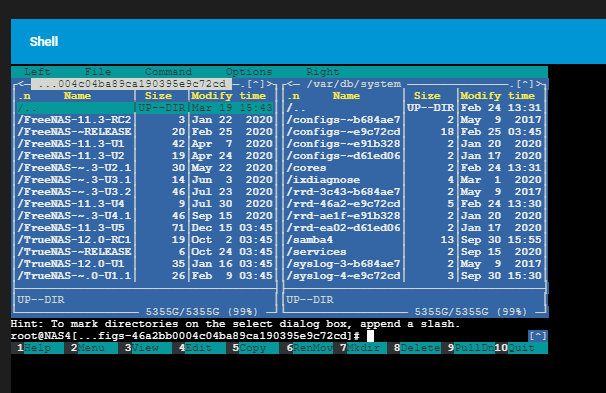Select the /services directory
Screen dimensions: 606x393
click(414, 252)
